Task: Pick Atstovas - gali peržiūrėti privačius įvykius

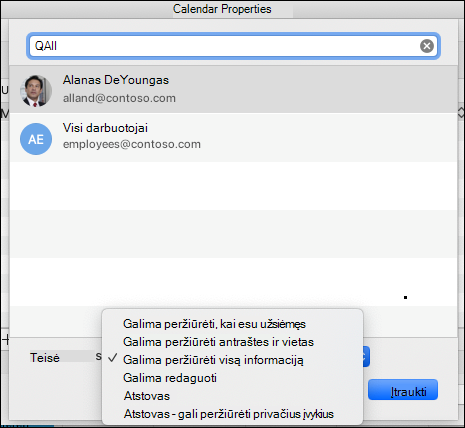Action: [232, 414]
